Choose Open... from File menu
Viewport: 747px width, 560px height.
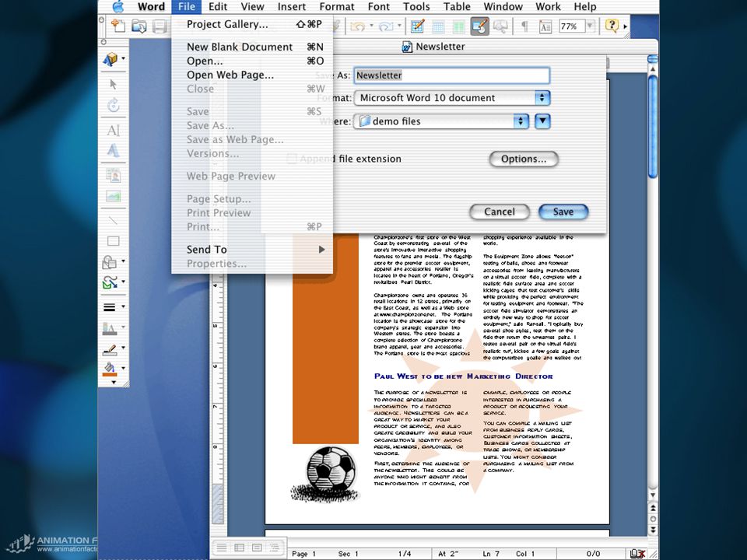pyautogui.click(x=252, y=61)
